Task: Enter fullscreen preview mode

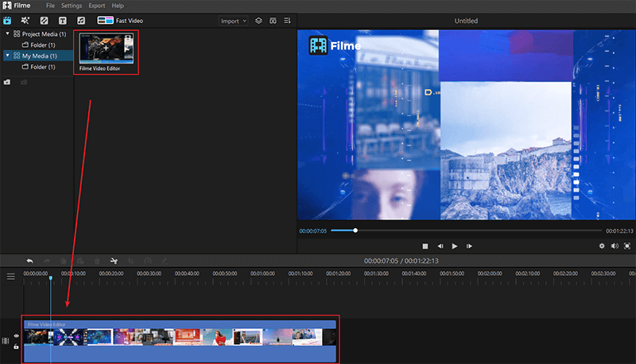Action: 627,246
